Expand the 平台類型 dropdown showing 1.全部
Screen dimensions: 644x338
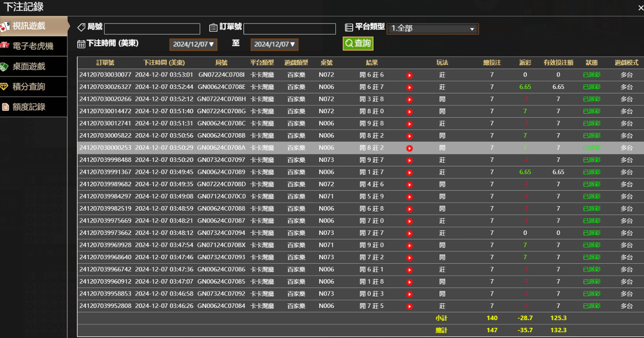432,29
